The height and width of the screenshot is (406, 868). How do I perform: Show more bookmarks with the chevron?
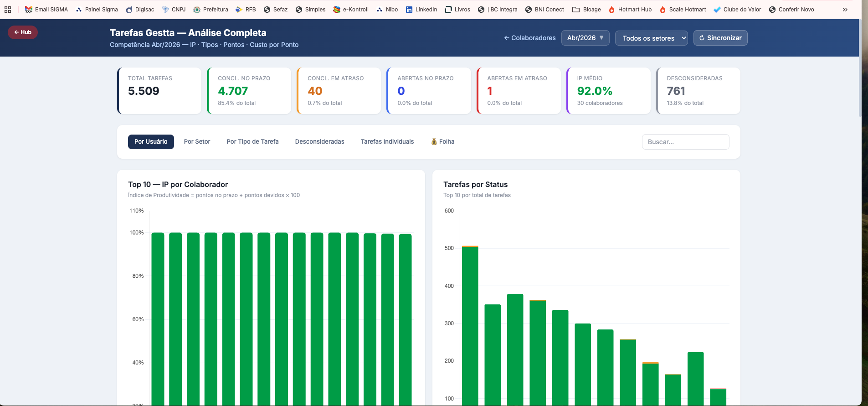pos(845,10)
